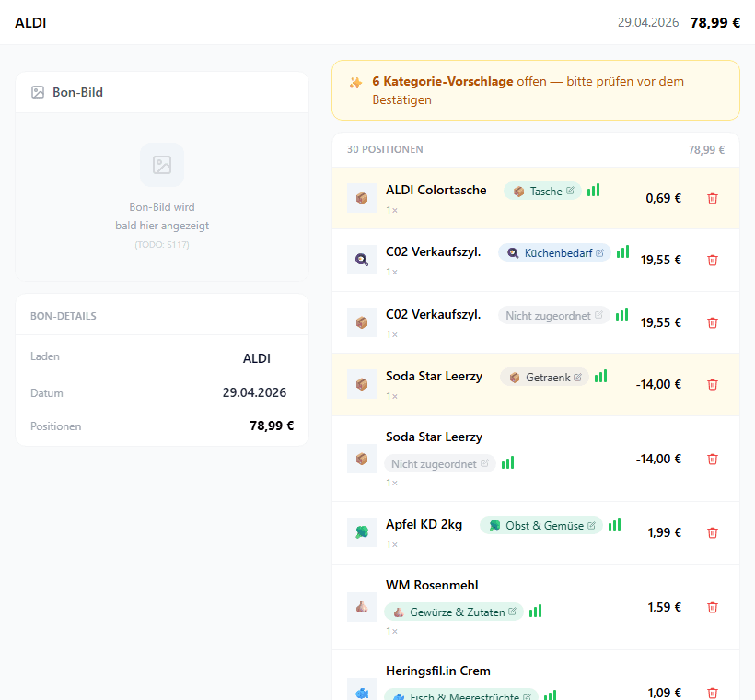Delete the ALDI Colortasche position
Image resolution: width=755 pixels, height=700 pixels.
pyautogui.click(x=712, y=198)
